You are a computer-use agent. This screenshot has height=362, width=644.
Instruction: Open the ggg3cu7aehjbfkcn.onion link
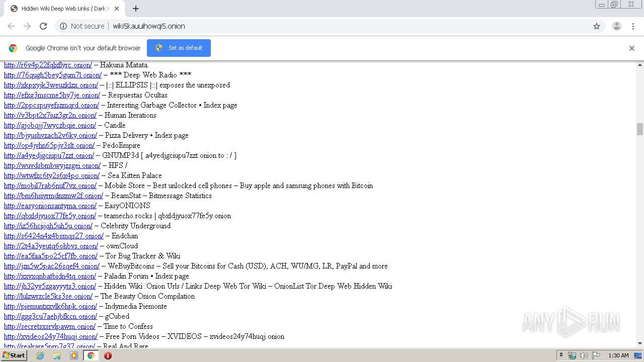tap(50, 316)
